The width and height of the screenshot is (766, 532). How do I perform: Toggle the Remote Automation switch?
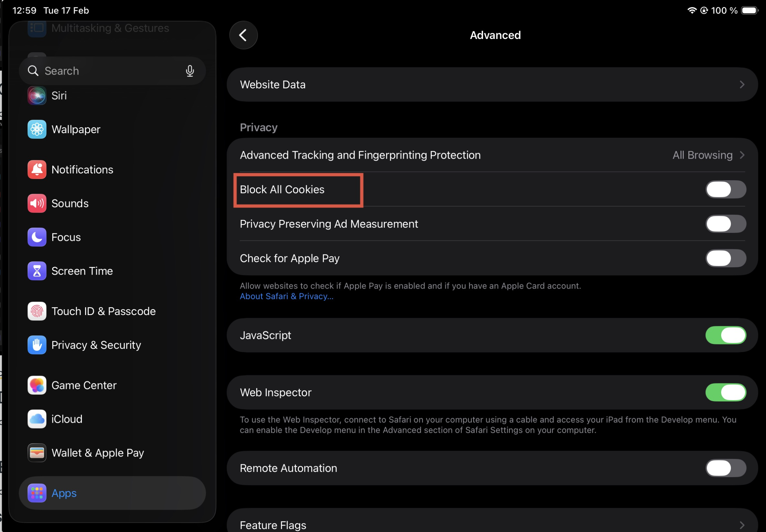[725, 468]
